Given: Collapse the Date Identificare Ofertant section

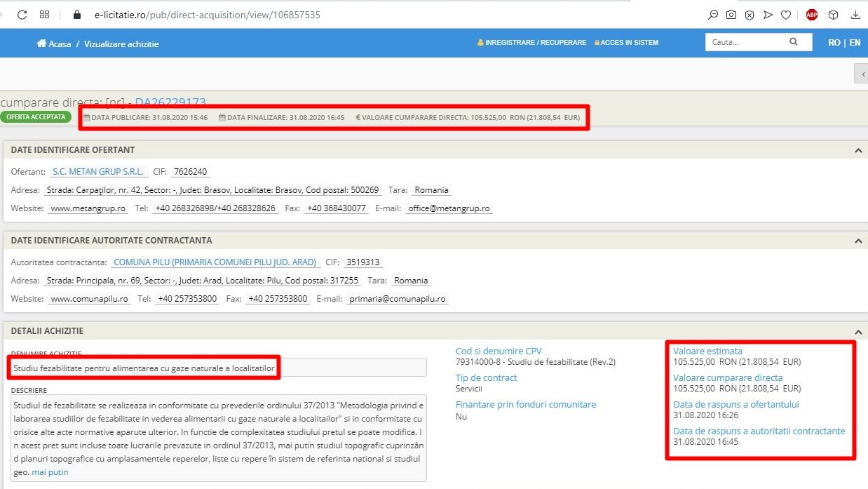Looking at the screenshot, I should click(858, 150).
